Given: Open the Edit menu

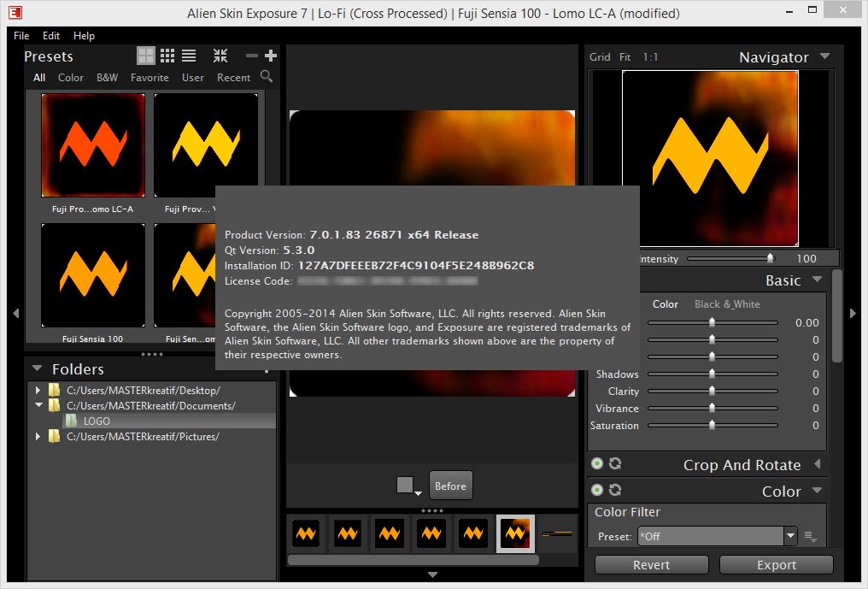Looking at the screenshot, I should coord(51,35).
